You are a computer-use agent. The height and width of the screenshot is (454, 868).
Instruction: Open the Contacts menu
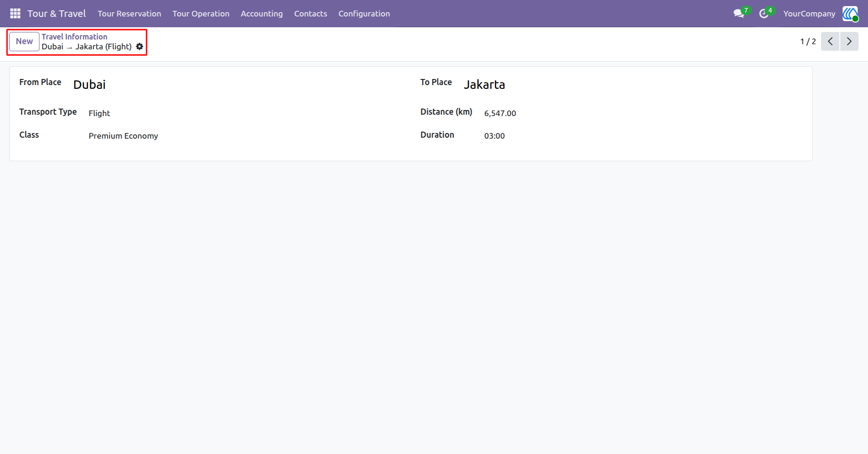(x=310, y=14)
